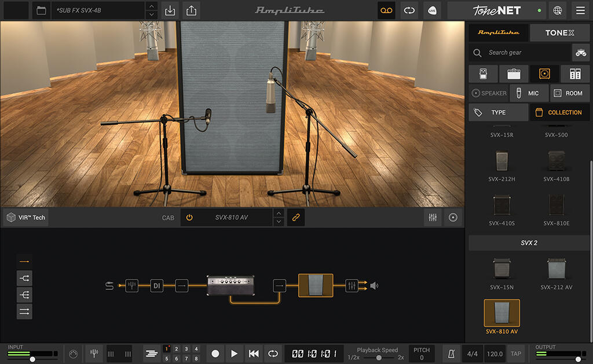Switch to the TONEX tab
Image resolution: width=593 pixels, height=364 pixels.
pyautogui.click(x=559, y=32)
